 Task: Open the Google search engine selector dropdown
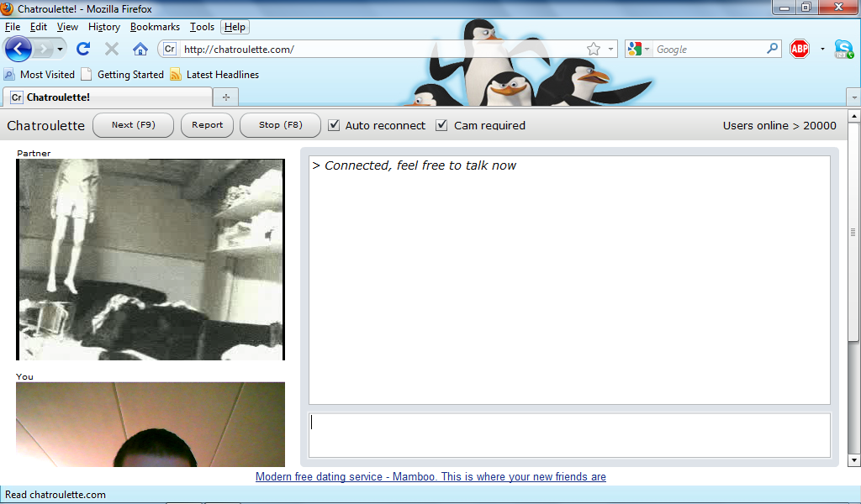coord(639,49)
